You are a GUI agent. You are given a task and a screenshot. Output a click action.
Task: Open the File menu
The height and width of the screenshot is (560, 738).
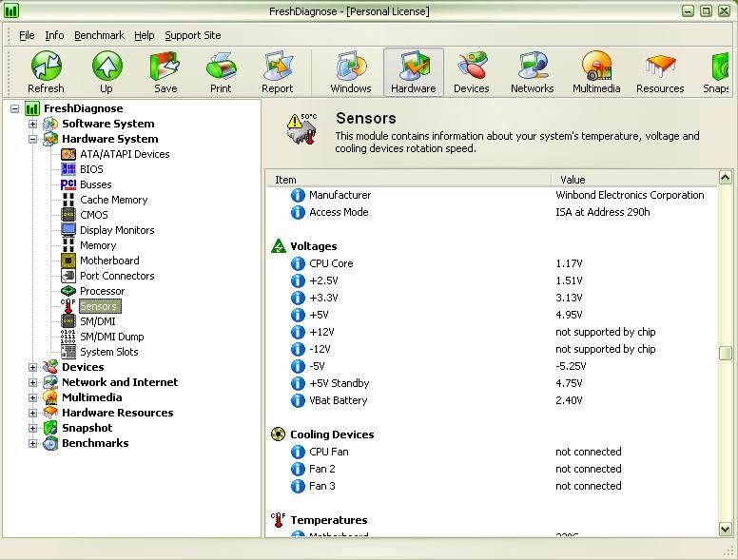(x=27, y=35)
